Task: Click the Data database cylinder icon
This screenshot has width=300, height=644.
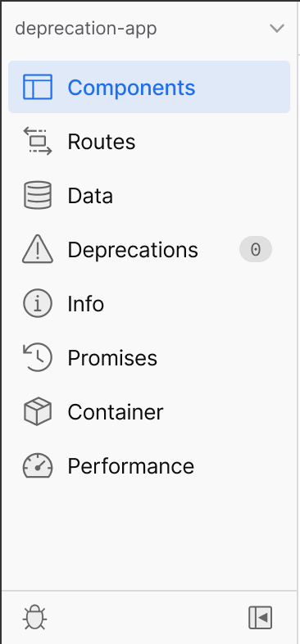Action: click(x=38, y=195)
